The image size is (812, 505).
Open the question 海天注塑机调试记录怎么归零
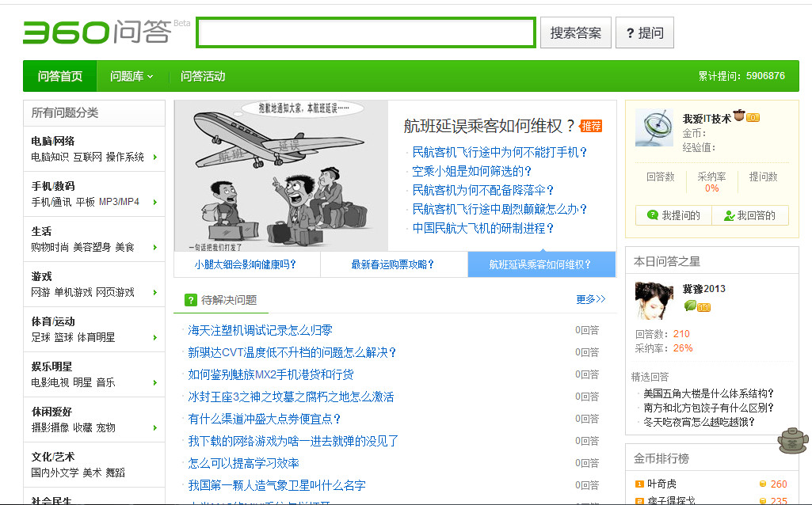pyautogui.click(x=260, y=330)
